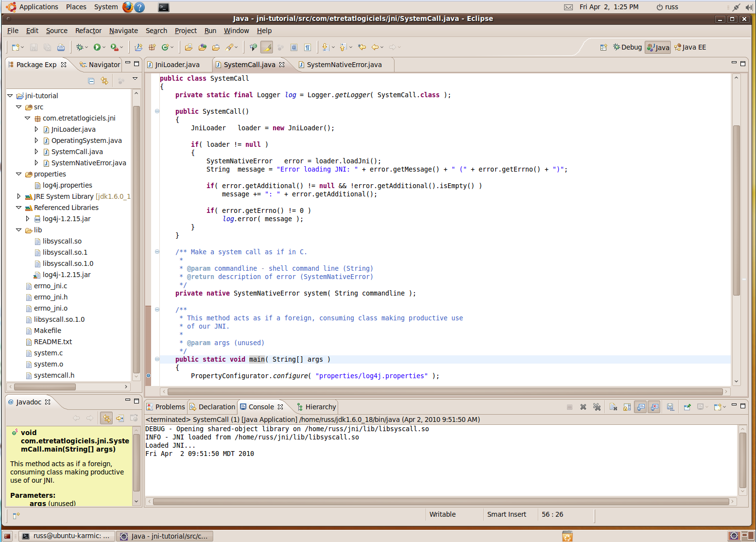Screen dimensions: 756x542
Task: Switch to JniLoader.java editor tab
Action: pyautogui.click(x=177, y=65)
